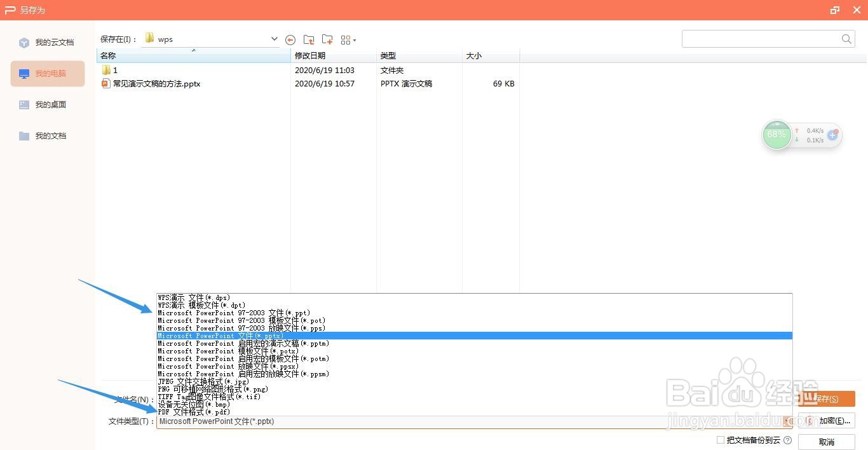Click the cloud documents cube icon
The image size is (868, 450).
[x=24, y=43]
